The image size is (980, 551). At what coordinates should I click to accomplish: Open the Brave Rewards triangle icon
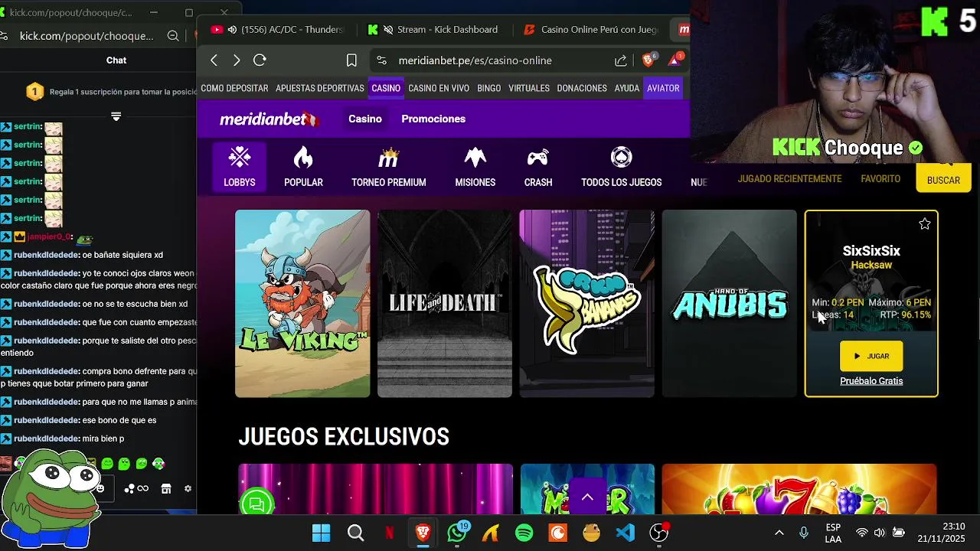click(x=675, y=60)
